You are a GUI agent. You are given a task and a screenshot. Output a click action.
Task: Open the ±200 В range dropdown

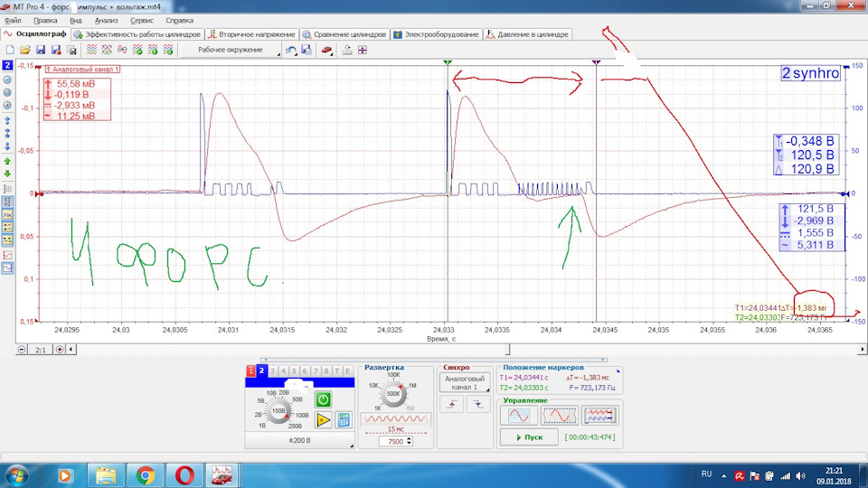[x=299, y=440]
